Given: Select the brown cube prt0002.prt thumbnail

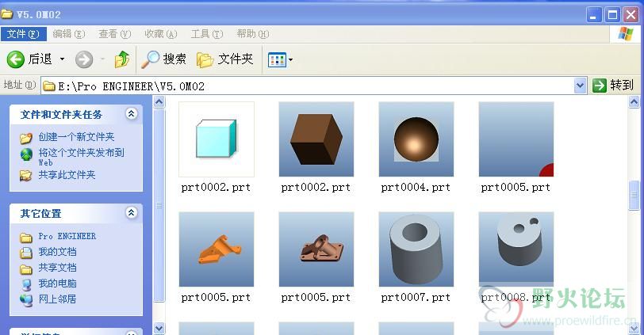Looking at the screenshot, I should pyautogui.click(x=316, y=139).
